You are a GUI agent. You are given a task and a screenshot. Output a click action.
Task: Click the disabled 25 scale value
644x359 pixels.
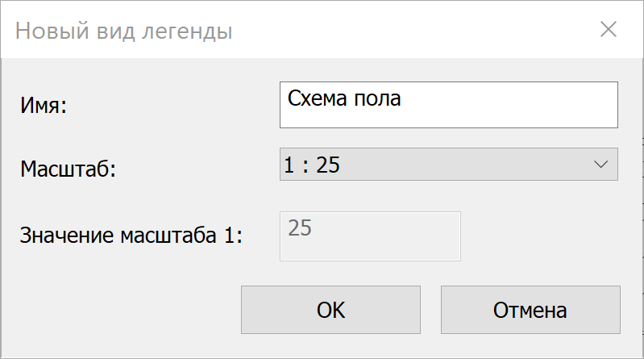pos(300,228)
